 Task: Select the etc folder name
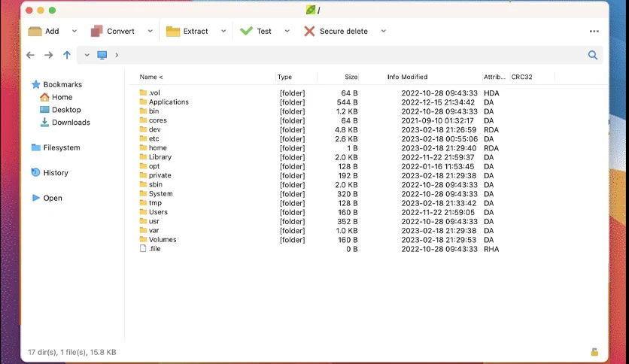tap(154, 138)
